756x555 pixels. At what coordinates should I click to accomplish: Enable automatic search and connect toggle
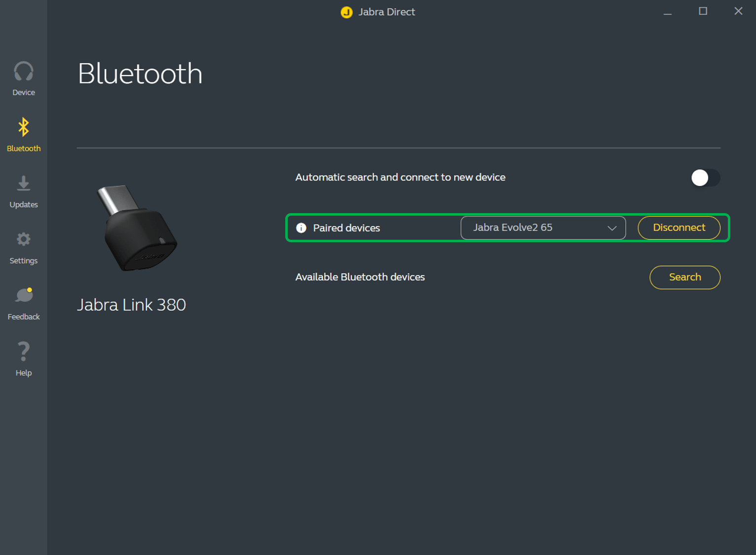point(705,178)
